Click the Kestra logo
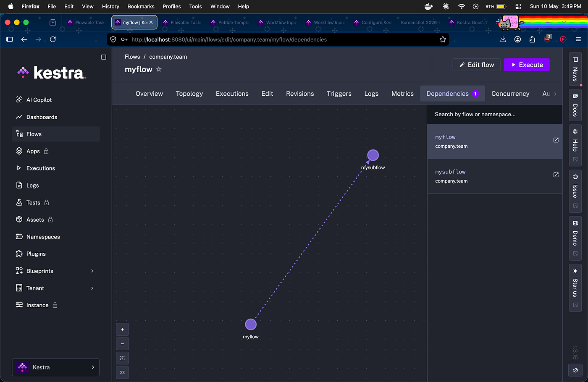Viewport: 588px width, 382px height. 52,73
